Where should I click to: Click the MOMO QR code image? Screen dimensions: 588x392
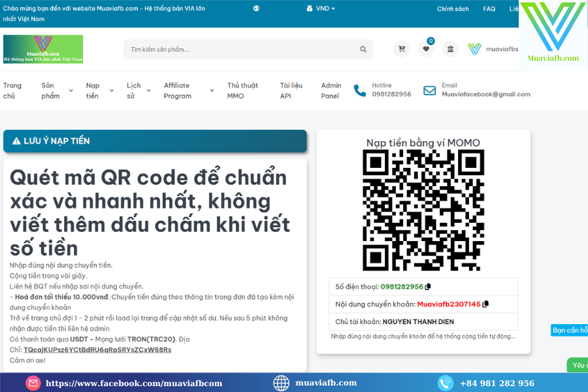point(423,210)
